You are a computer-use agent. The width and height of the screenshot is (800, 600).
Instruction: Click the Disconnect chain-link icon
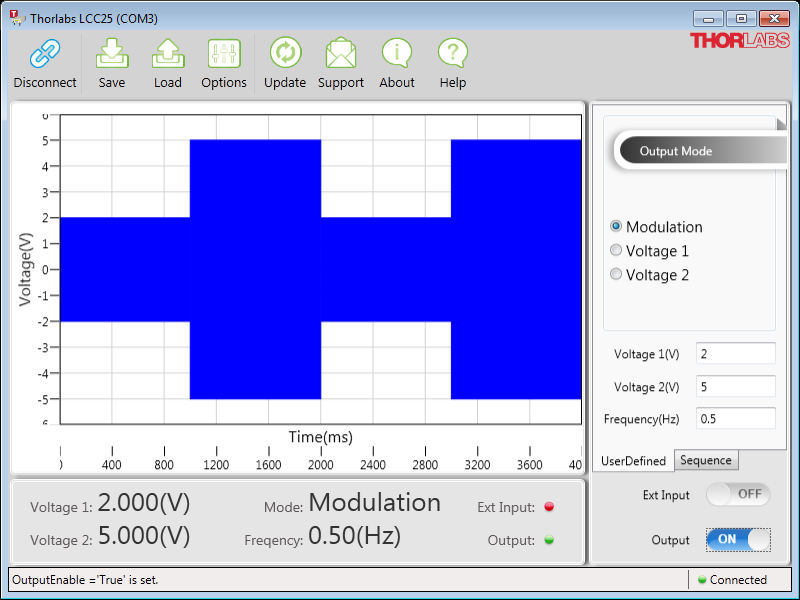tap(45, 54)
